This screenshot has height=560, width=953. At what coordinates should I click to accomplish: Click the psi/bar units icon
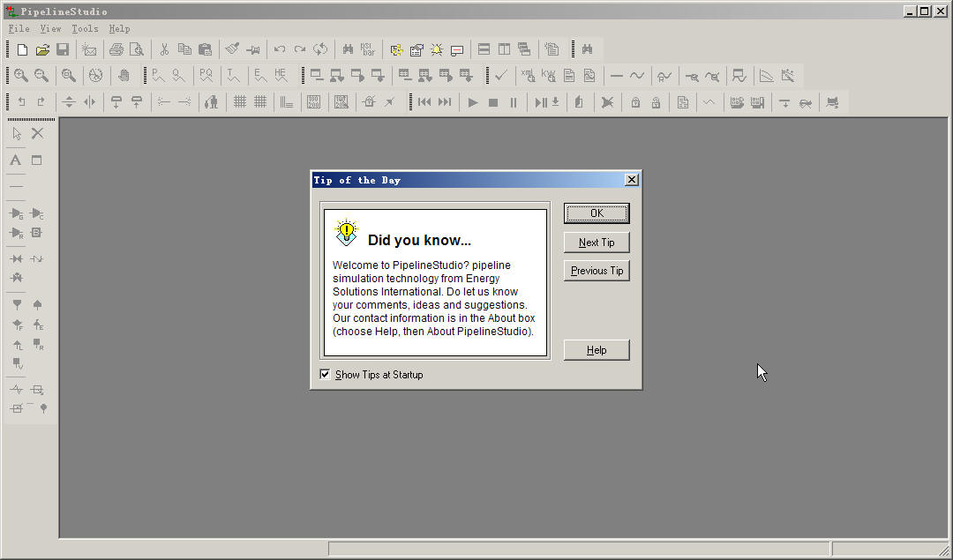pos(368,49)
